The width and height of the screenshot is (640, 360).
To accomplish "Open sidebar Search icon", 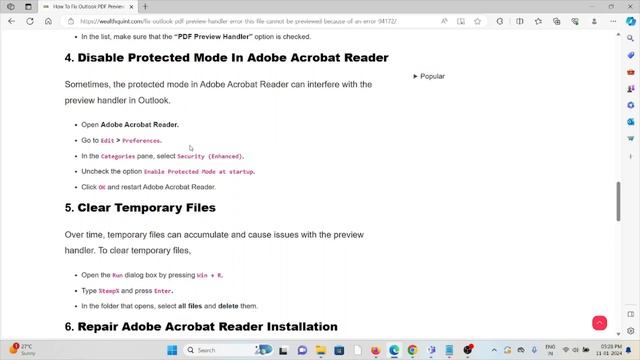I will tap(631, 38).
